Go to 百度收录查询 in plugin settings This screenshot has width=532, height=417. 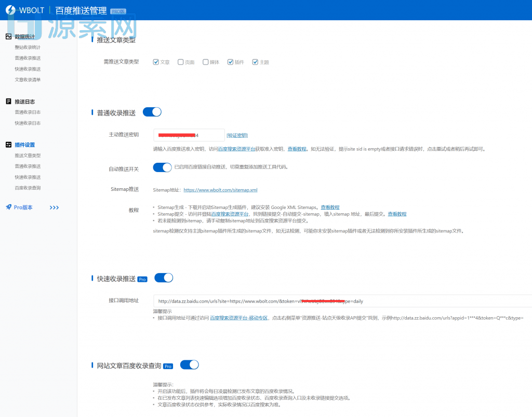pyautogui.click(x=28, y=188)
